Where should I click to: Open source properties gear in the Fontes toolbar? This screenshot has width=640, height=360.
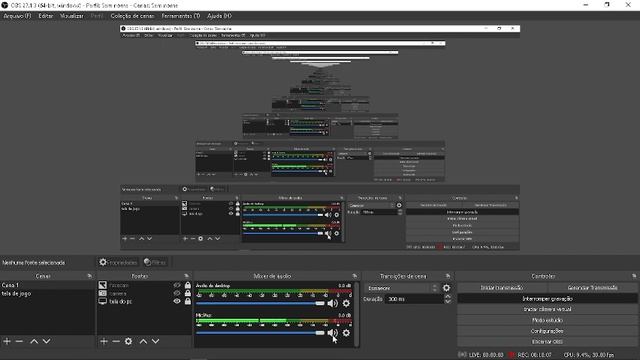coord(129,341)
